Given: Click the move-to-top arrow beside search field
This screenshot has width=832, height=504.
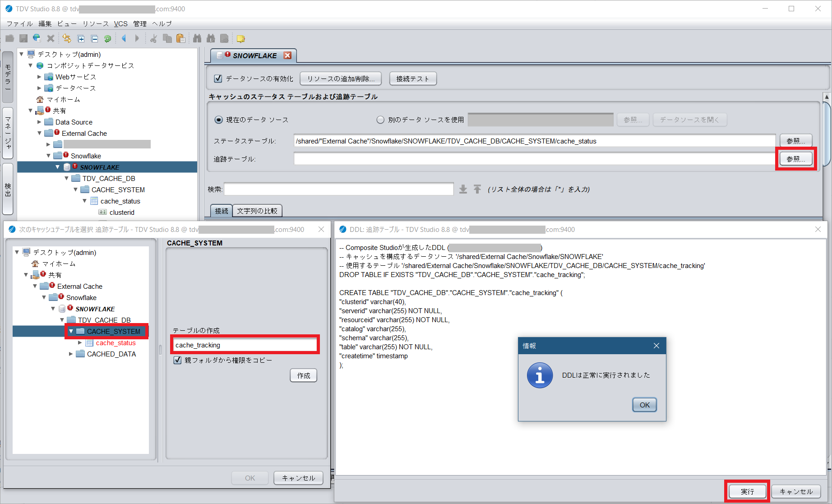Looking at the screenshot, I should click(477, 189).
